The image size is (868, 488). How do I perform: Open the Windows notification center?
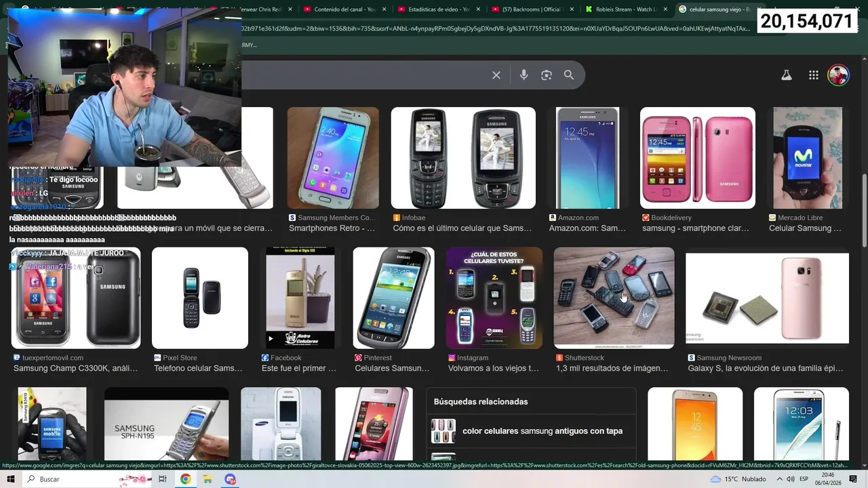[x=853, y=479]
